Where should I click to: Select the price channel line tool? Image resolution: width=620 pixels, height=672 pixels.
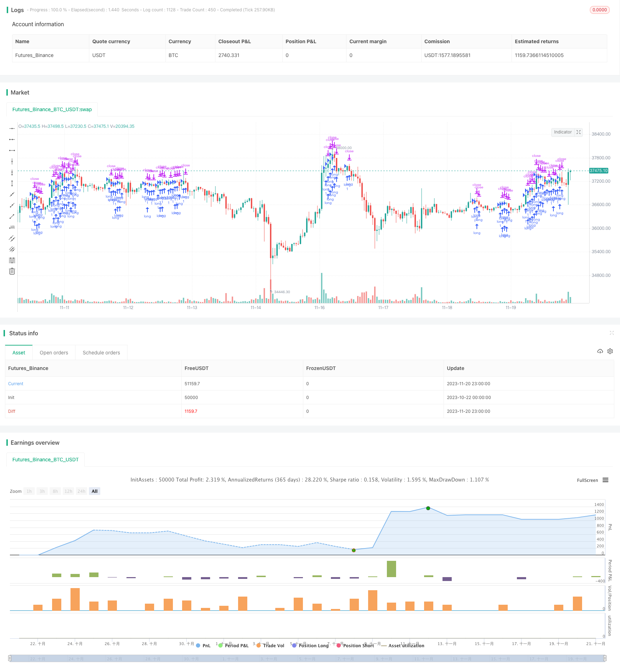pos(12,238)
